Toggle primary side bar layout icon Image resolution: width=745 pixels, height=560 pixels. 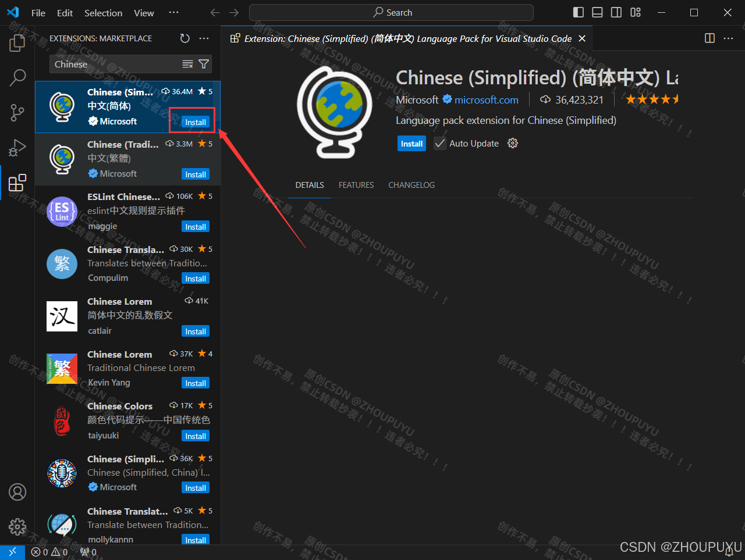(x=579, y=13)
